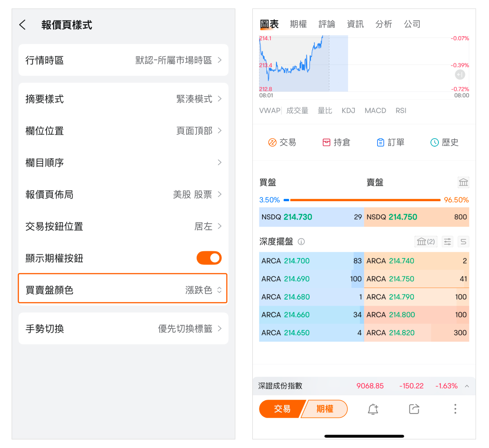Collapse the 深證成份指數 ticker bar arrow
The width and height of the screenshot is (489, 448).
pyautogui.click(x=467, y=386)
